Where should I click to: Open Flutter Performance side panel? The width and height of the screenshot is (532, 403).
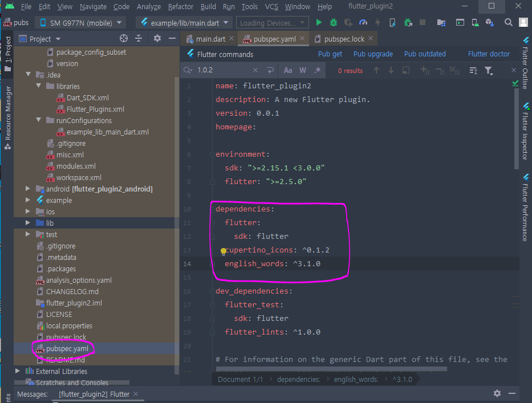(526, 207)
